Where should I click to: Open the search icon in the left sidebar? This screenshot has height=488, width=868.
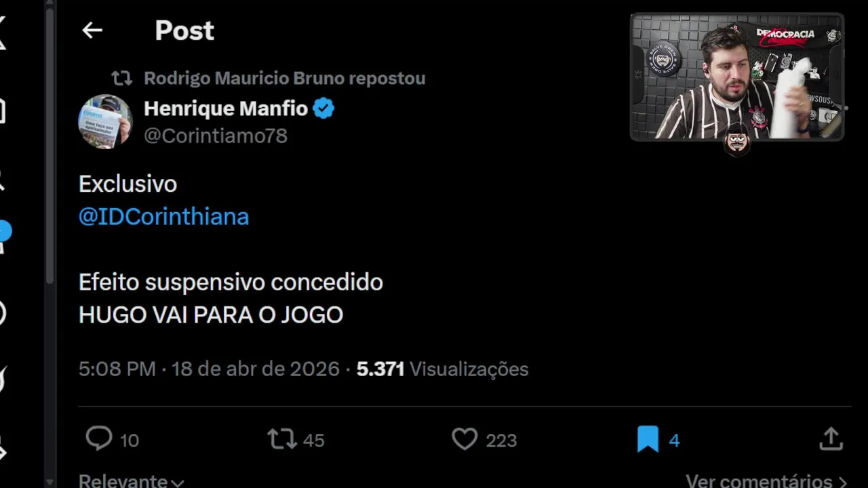(x=2, y=180)
